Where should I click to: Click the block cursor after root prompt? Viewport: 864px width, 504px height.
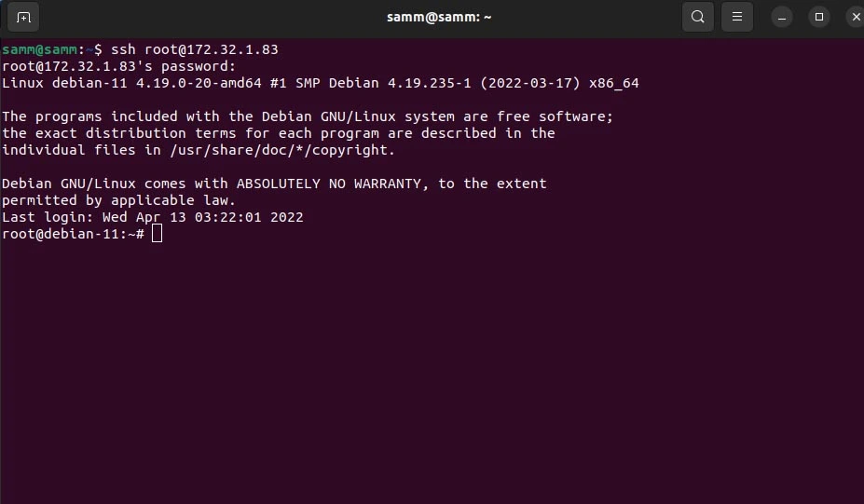pos(157,234)
